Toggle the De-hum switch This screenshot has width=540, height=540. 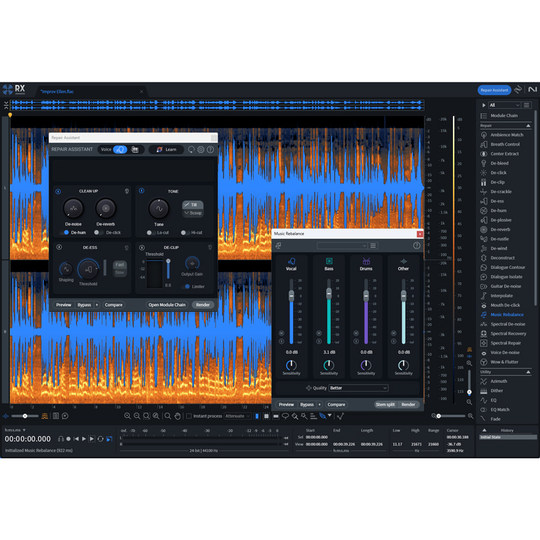tap(65, 232)
